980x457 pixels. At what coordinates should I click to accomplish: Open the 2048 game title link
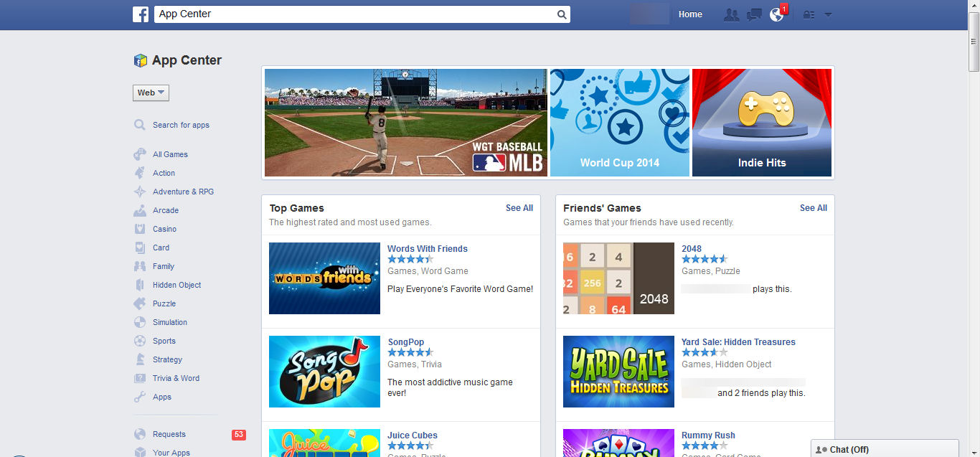[x=692, y=249]
